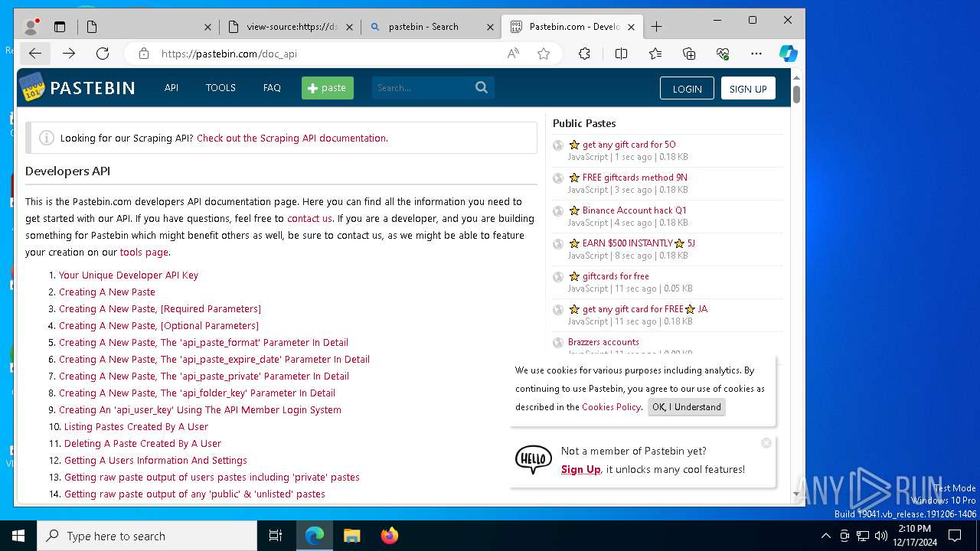Close the Pastebin.com Developers tab

(631, 27)
